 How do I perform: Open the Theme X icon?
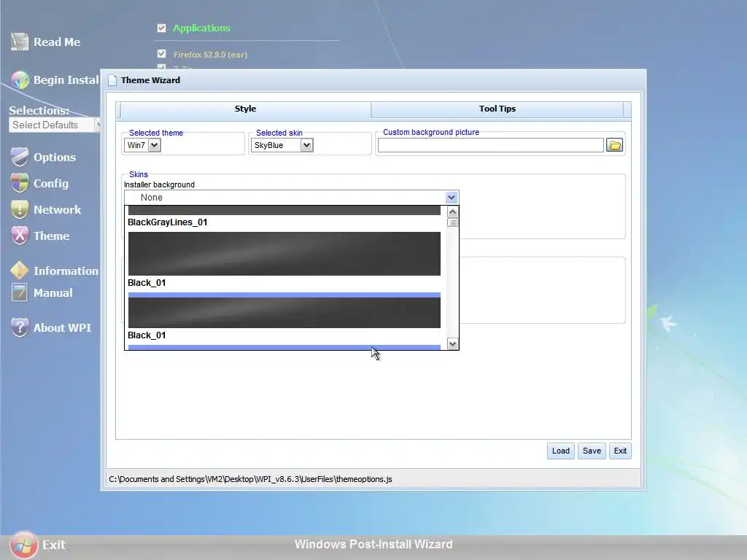pyautogui.click(x=20, y=236)
